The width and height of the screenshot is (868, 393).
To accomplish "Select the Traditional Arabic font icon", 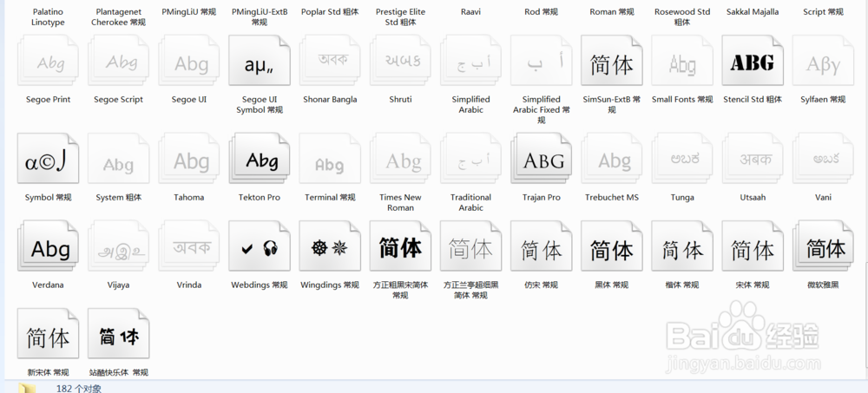I will (x=470, y=158).
